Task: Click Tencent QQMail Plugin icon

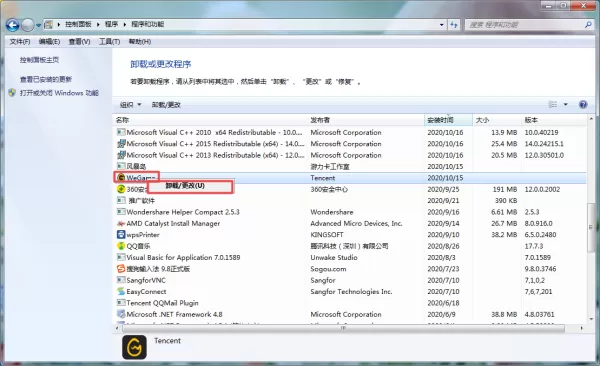Action: coord(121,303)
